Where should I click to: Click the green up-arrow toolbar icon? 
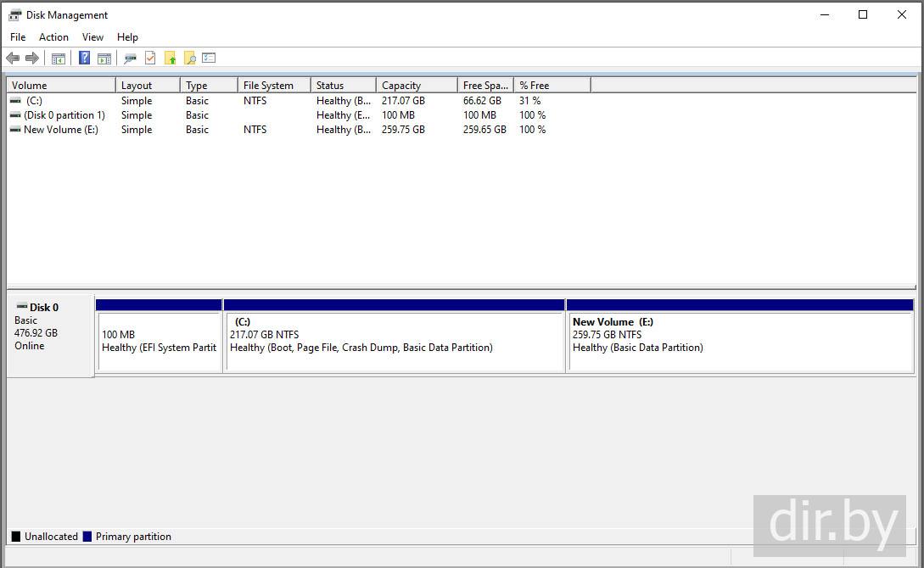[x=171, y=58]
